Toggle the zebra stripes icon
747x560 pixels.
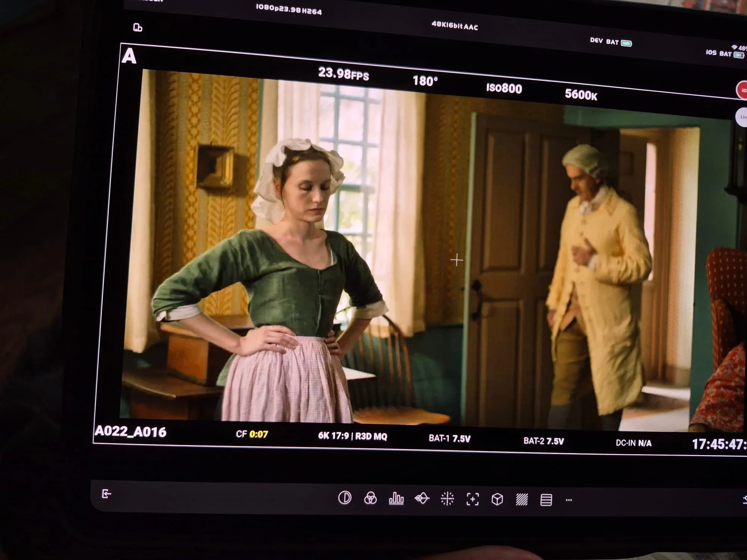coord(522,500)
